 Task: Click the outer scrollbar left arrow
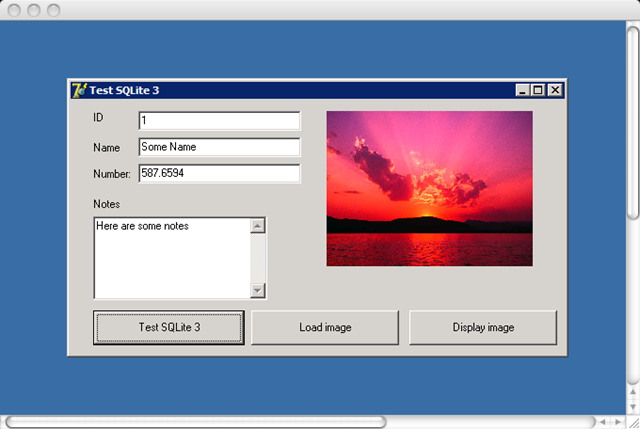[602, 422]
